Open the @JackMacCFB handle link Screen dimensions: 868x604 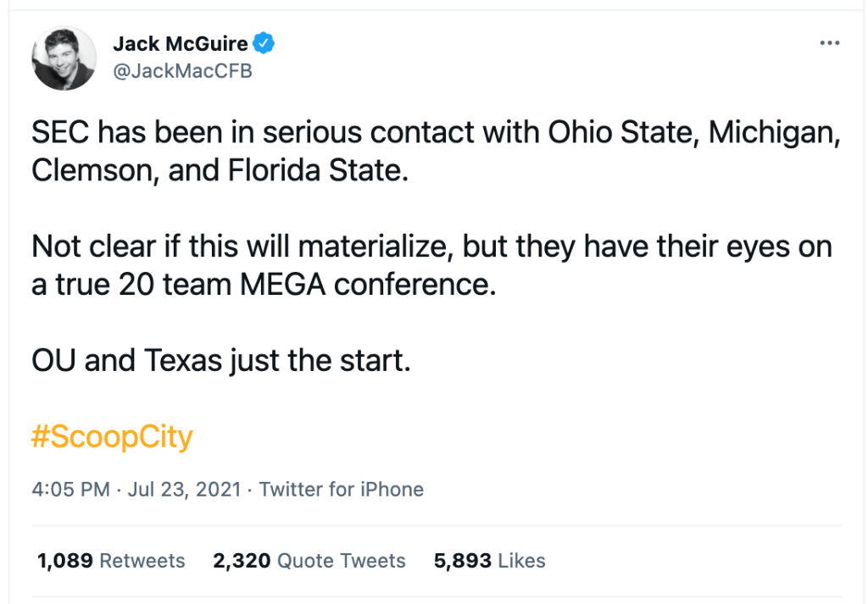182,71
